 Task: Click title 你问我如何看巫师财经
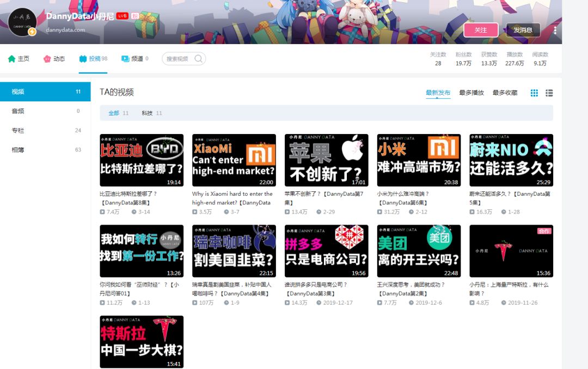(139, 289)
